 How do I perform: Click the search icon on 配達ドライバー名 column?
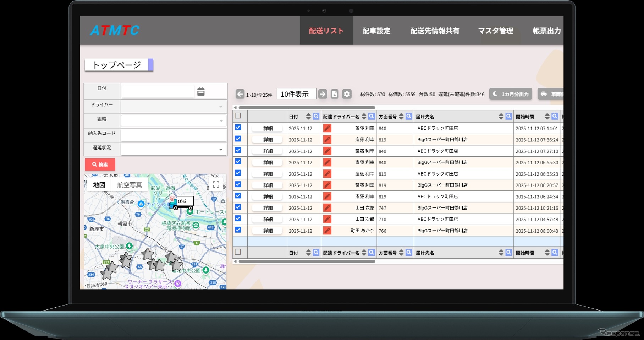(x=371, y=116)
